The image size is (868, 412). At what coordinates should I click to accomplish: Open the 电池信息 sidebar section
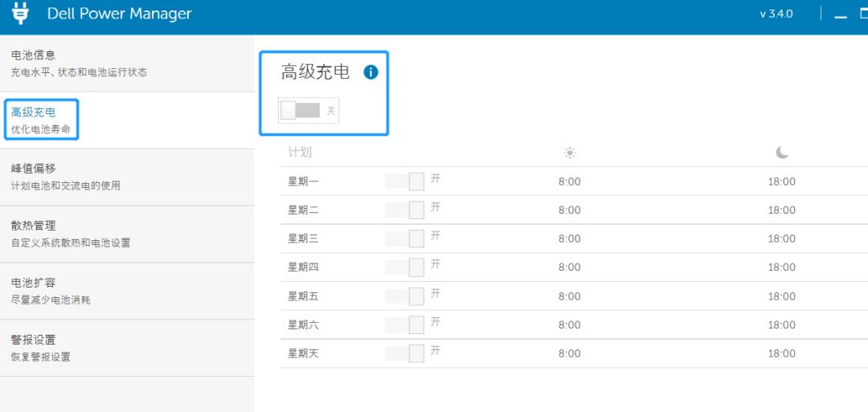127,63
